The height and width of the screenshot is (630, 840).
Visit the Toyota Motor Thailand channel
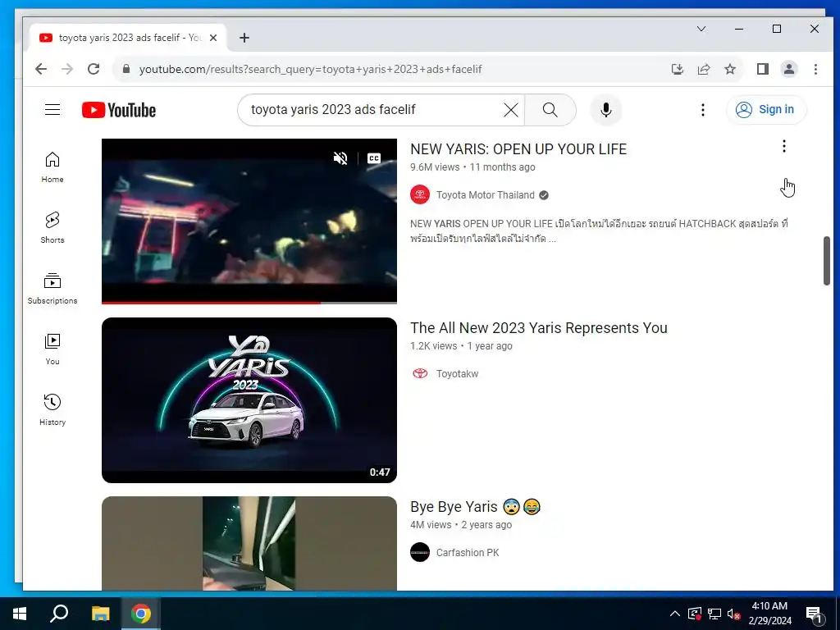pos(486,195)
